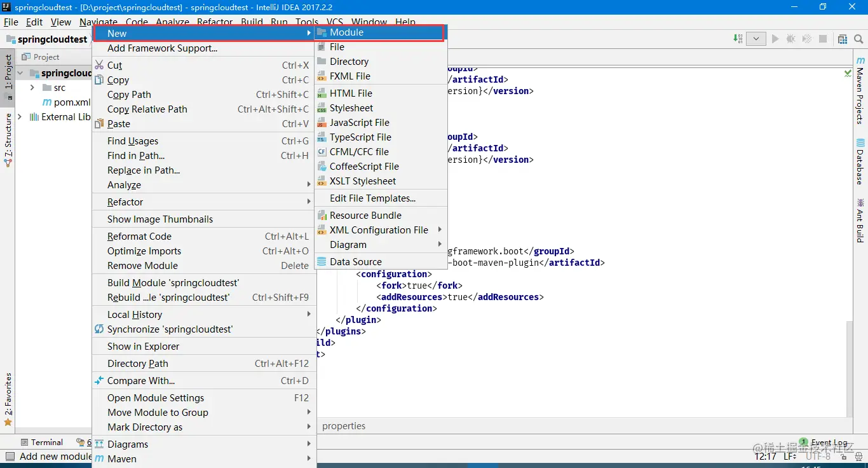Click Cut in the context menu
This screenshot has width=868, height=468.
[203, 65]
